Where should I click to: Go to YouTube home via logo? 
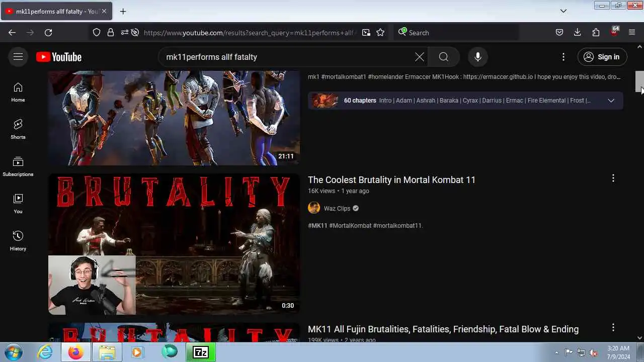pos(59,57)
